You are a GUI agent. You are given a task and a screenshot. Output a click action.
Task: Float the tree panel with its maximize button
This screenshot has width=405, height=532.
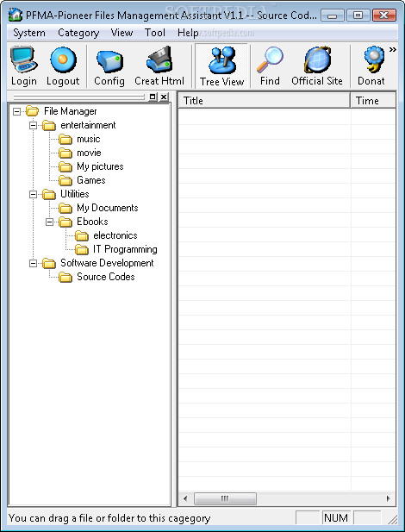tap(153, 97)
